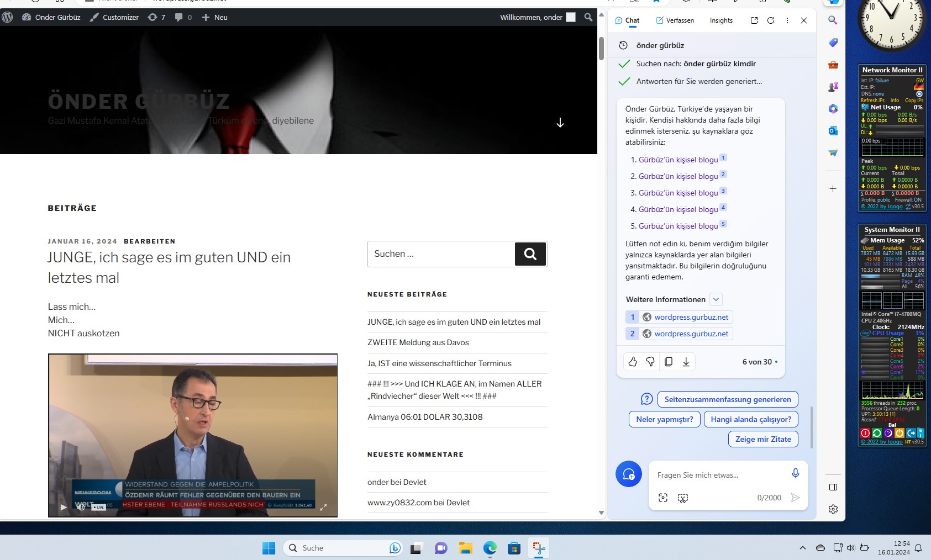
Task: Play the embedded video
Action: click(x=63, y=507)
